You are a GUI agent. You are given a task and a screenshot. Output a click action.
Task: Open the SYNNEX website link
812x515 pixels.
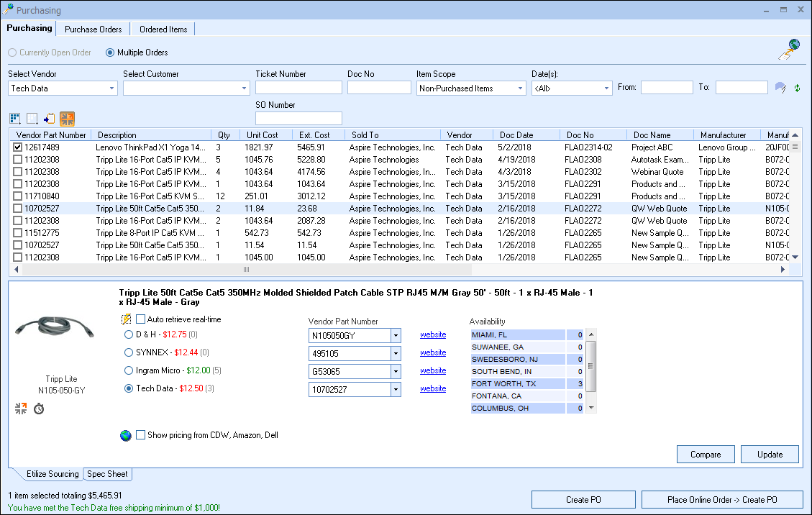click(433, 352)
